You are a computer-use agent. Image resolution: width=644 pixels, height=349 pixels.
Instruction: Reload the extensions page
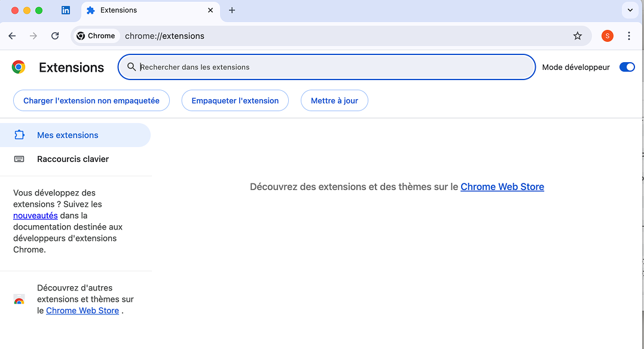coord(55,36)
